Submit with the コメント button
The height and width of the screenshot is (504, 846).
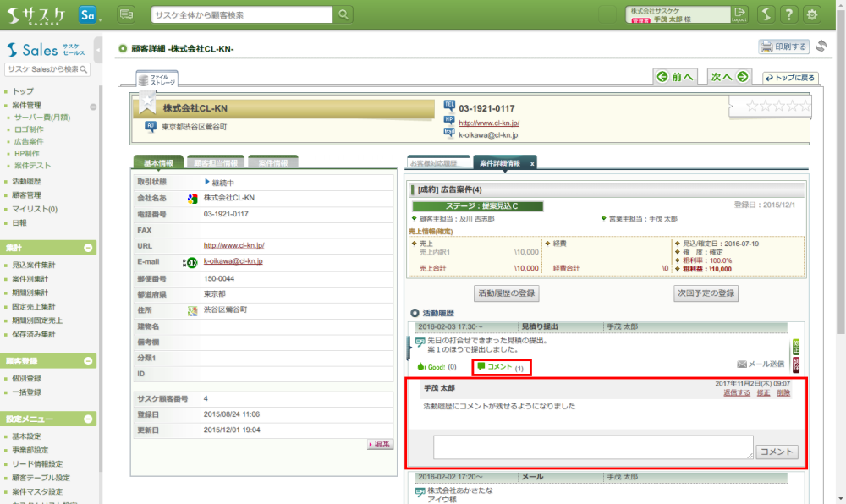click(777, 452)
